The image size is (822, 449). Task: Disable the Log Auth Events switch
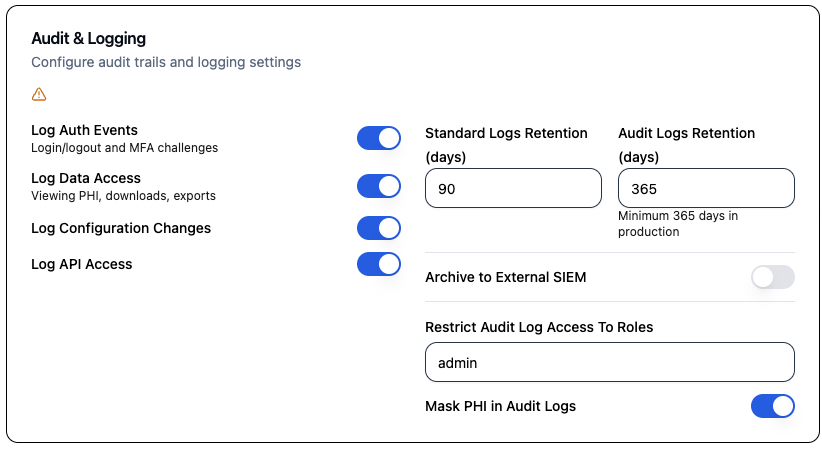click(378, 138)
